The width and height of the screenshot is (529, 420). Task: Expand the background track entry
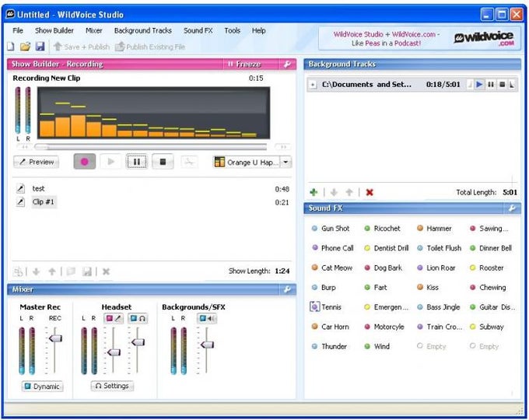(x=313, y=85)
